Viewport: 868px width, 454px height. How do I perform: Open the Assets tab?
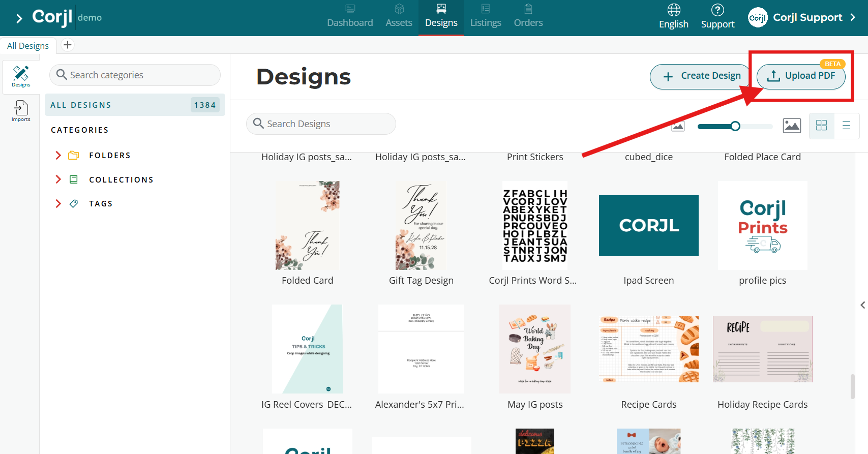[x=399, y=17]
